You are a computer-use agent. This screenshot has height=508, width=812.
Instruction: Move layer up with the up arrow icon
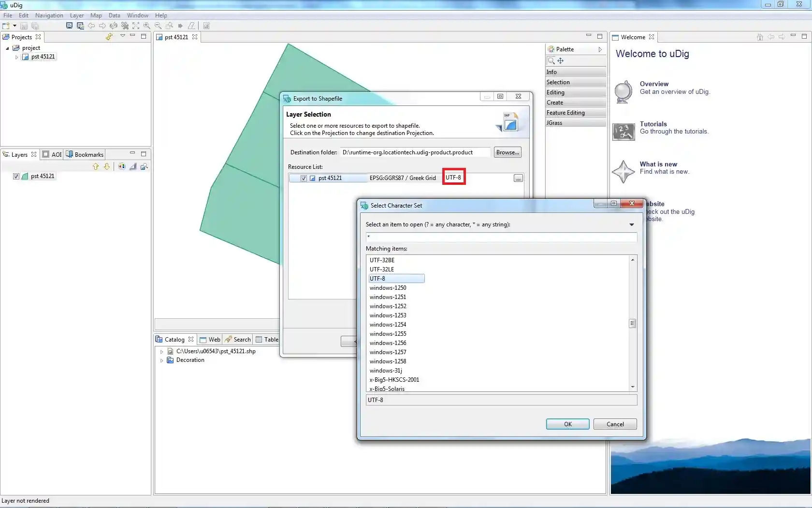(x=96, y=166)
